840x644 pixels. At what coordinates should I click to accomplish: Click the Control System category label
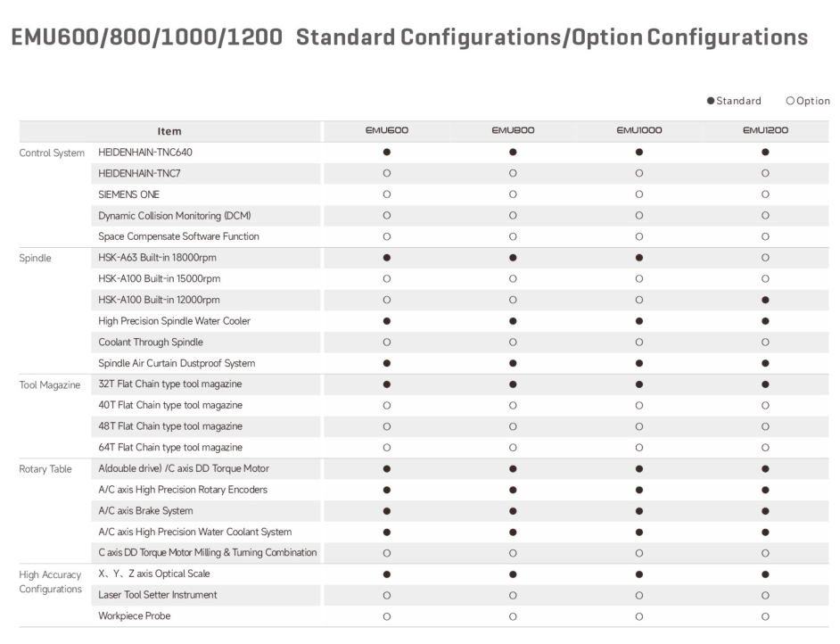pos(52,153)
